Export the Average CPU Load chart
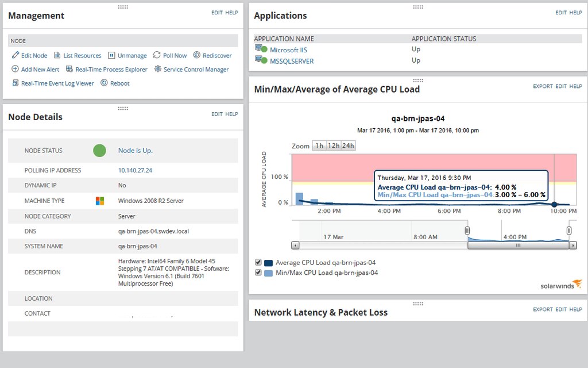Screen dimensions: 588x368 tap(543, 86)
